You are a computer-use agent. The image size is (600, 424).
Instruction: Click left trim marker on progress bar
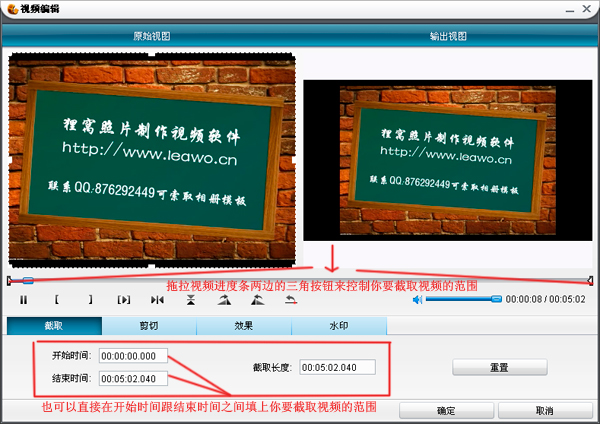tap(9, 281)
